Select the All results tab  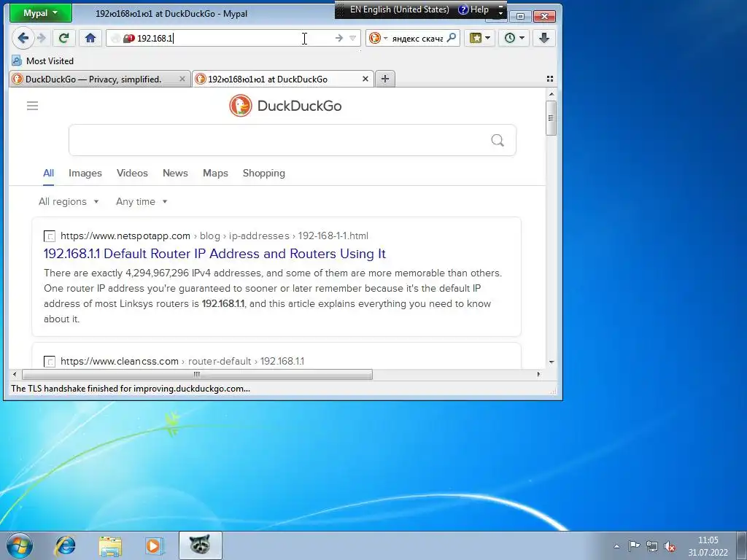tap(49, 174)
